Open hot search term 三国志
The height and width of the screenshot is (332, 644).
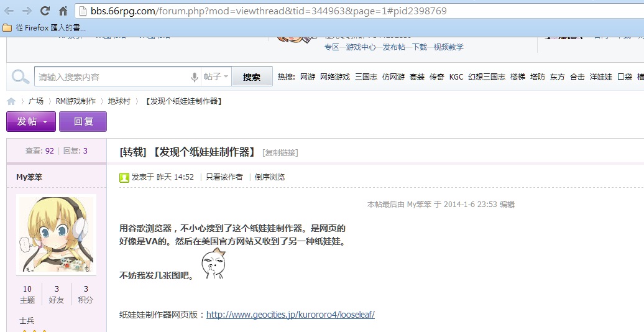366,77
